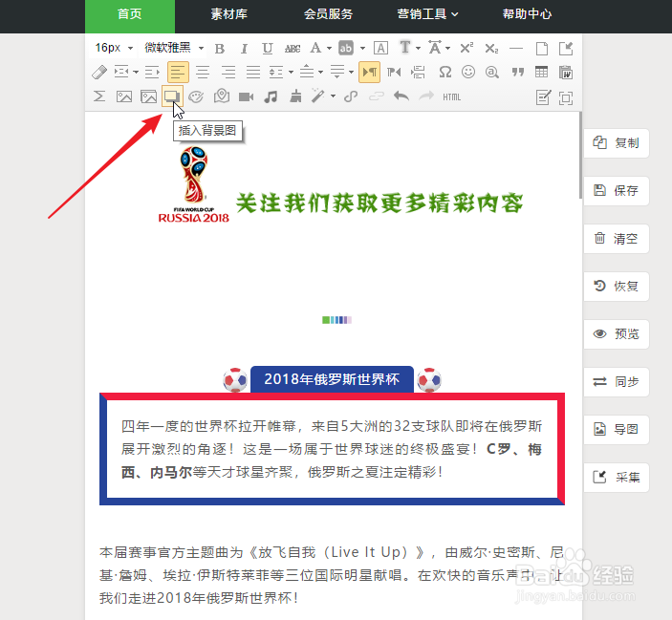Image resolution: width=672 pixels, height=620 pixels.
Task: View HTML source code
Action: pos(452,97)
